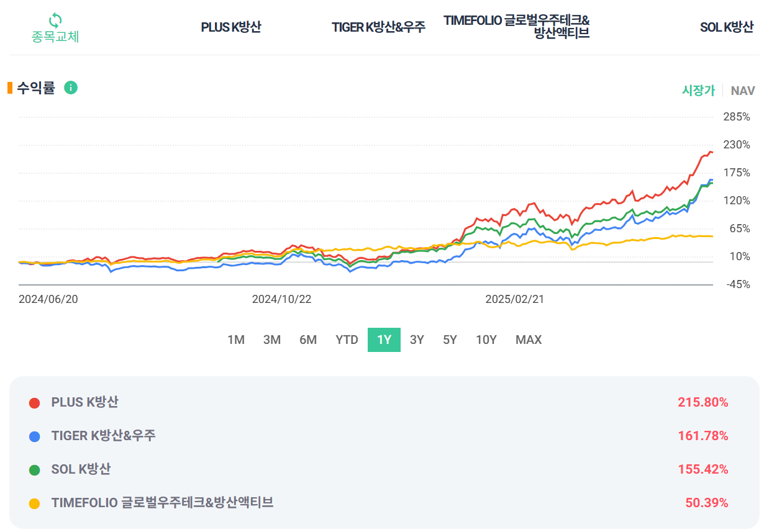The height and width of the screenshot is (532, 764).
Task: Click the PLUS K방산 column header
Action: click(x=231, y=27)
